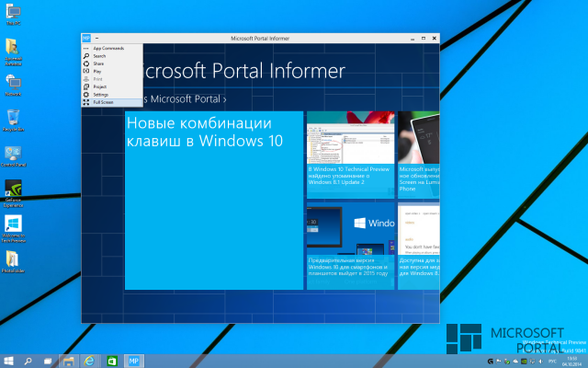Click the volume speaker tray icon
The height and width of the screenshot is (368, 588).
540,362
